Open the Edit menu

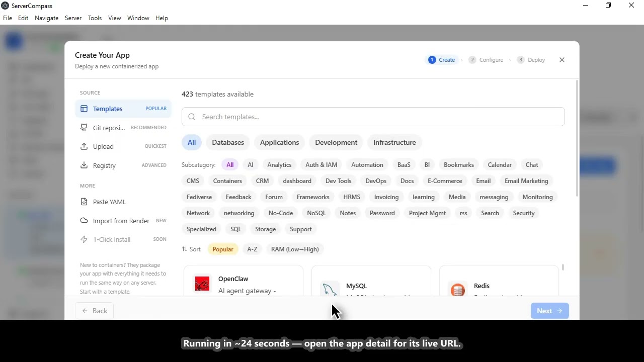23,18
